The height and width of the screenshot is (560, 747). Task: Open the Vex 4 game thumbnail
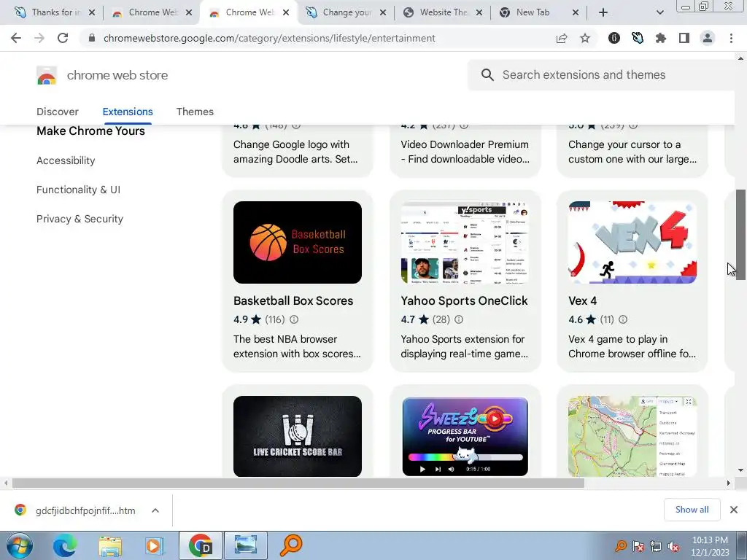[632, 242]
